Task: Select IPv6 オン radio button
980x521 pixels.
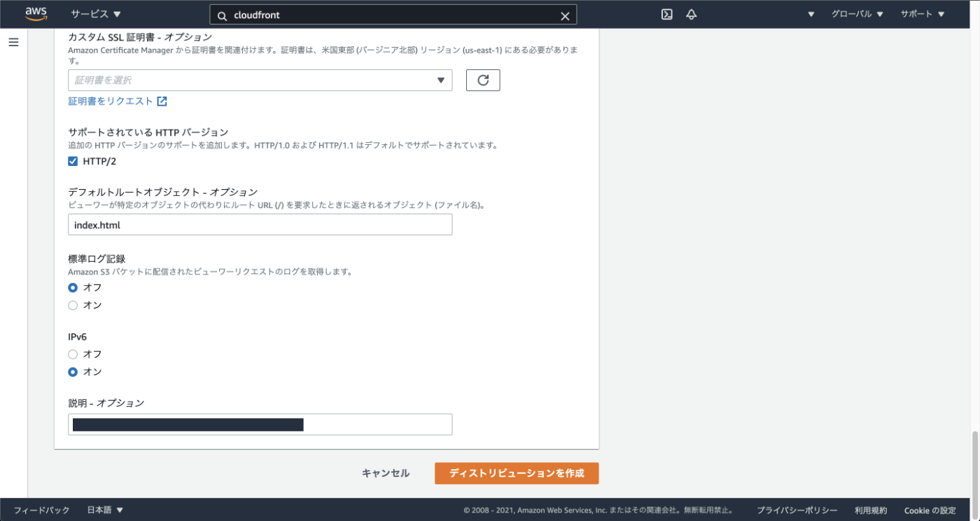Action: tap(73, 372)
